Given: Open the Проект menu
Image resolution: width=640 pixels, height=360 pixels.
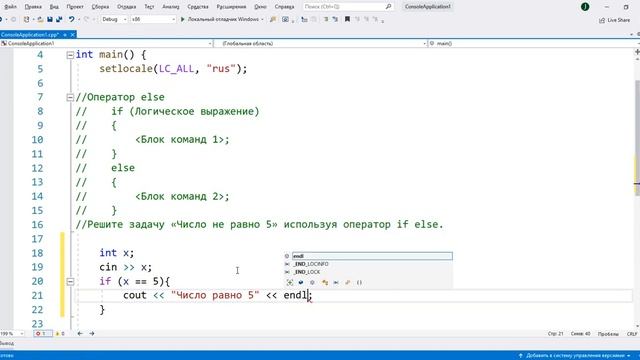Looking at the screenshot, I should pyautogui.click(x=75, y=7).
